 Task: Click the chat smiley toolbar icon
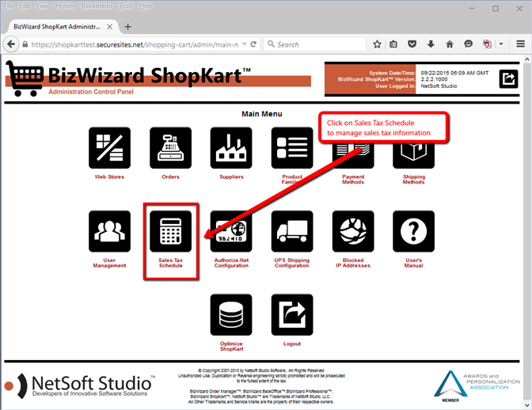468,44
